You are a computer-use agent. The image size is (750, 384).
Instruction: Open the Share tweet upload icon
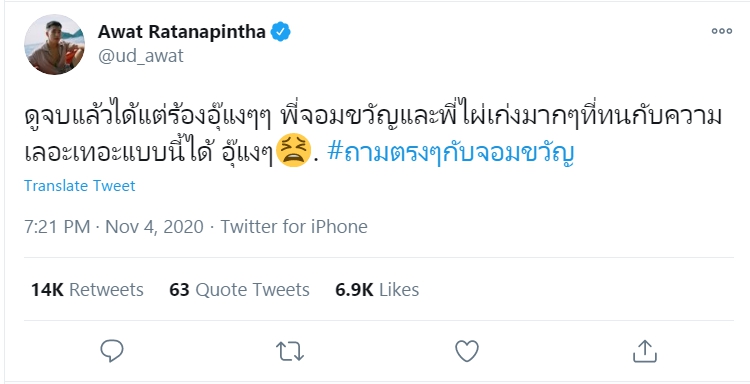point(644,351)
